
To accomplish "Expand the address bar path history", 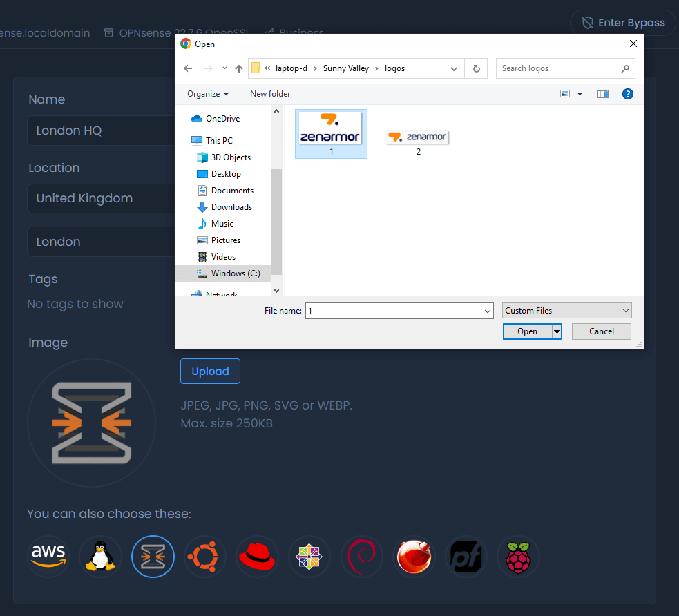I will click(x=453, y=68).
